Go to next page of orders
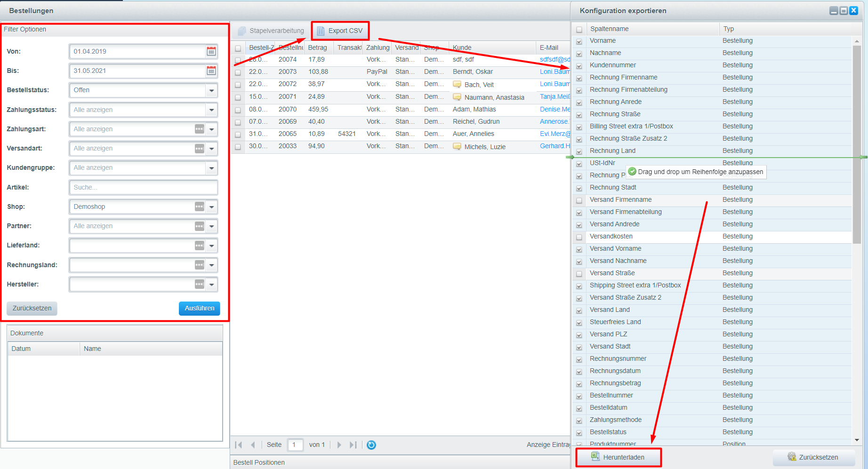 pyautogui.click(x=339, y=445)
